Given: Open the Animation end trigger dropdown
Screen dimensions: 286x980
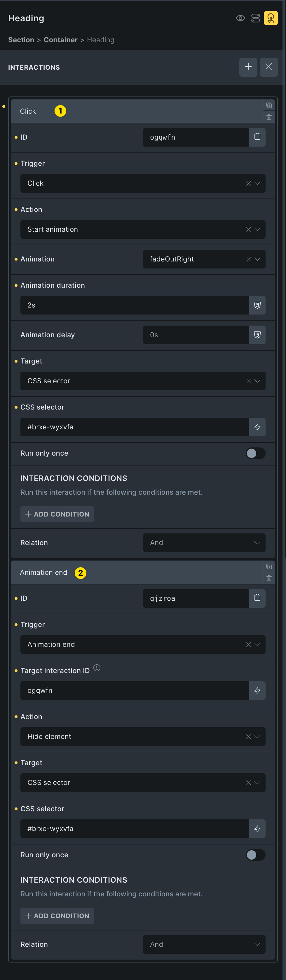Looking at the screenshot, I should tap(257, 644).
